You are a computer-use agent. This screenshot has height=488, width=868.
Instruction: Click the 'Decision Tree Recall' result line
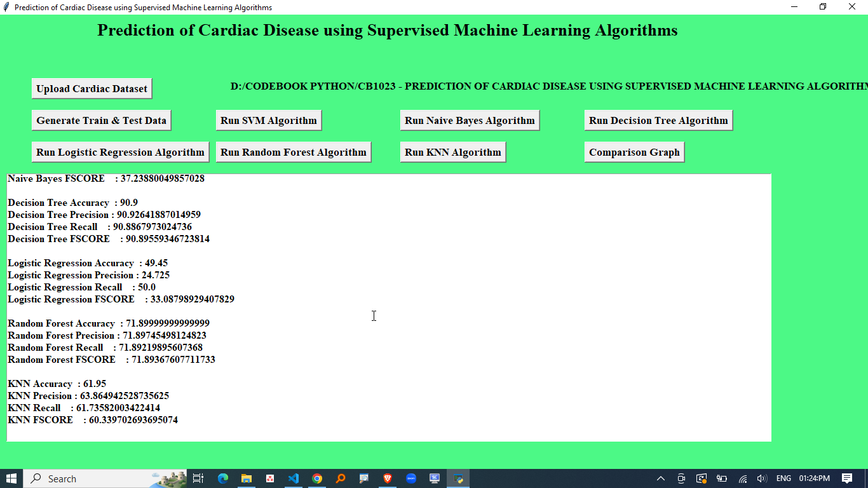coord(100,227)
